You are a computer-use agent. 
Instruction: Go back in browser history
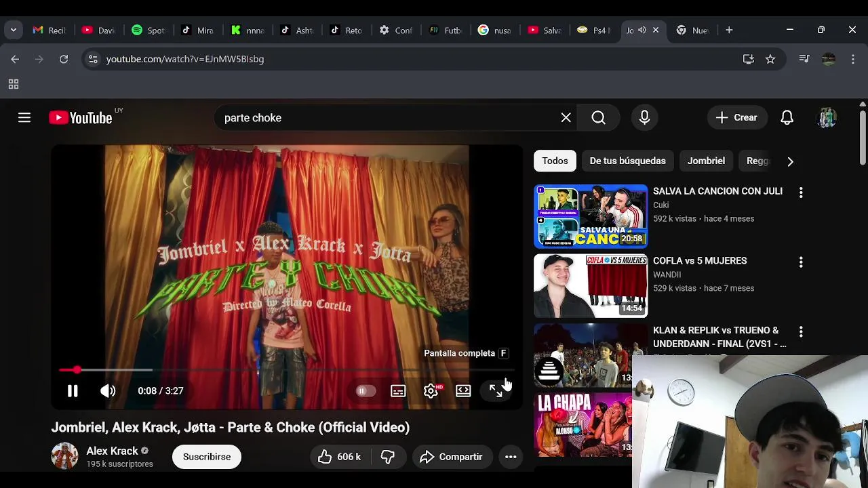click(15, 59)
